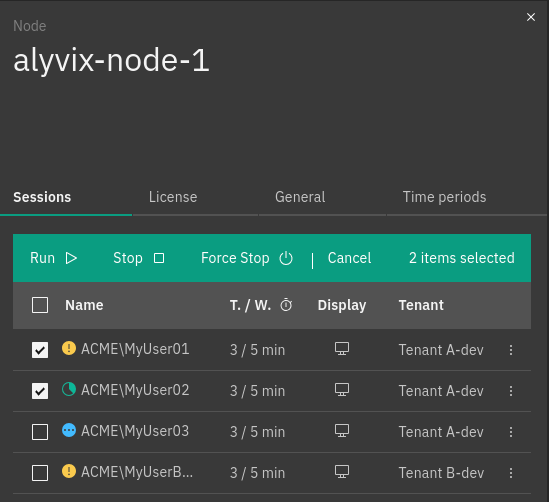Viewport: 549px width, 502px height.
Task: Select the ACME\MyUser01 session name
Action: click(x=135, y=349)
